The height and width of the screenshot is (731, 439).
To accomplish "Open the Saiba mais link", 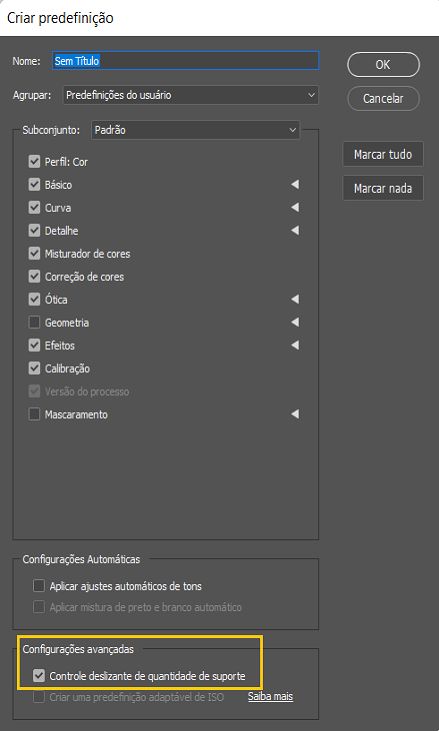I will [x=270, y=697].
